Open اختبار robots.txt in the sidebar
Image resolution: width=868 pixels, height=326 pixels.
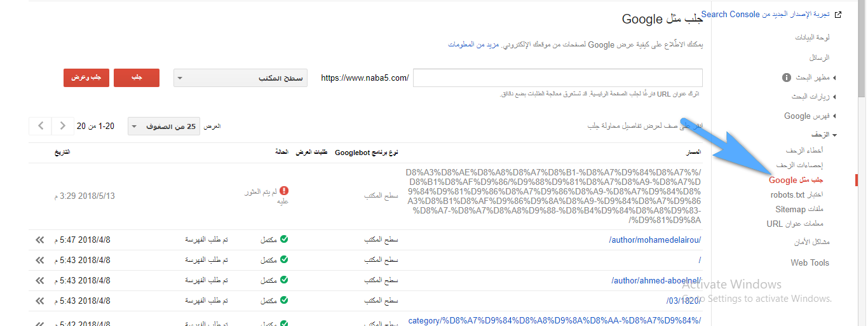(796, 194)
